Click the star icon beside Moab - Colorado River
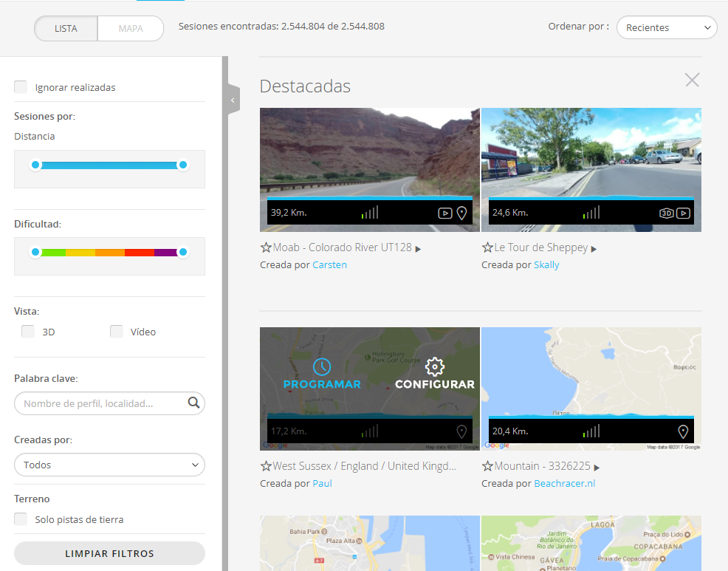This screenshot has width=728, height=571. point(266,248)
